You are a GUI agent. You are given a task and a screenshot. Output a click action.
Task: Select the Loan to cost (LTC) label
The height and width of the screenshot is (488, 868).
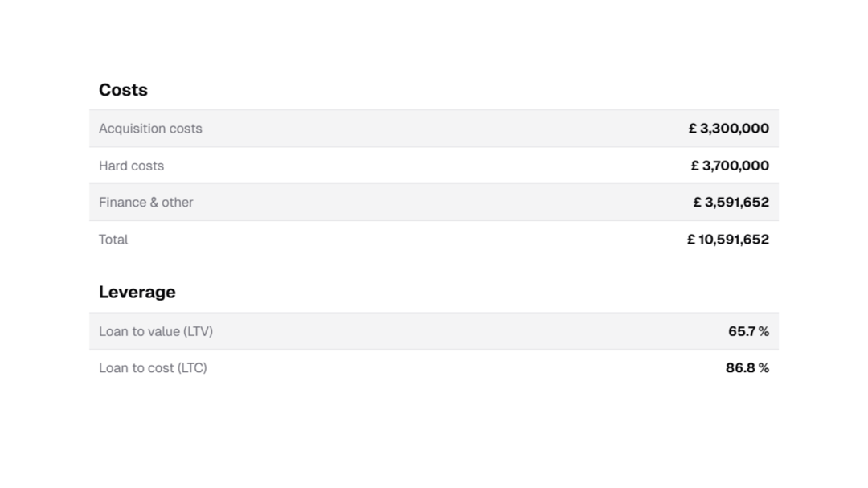point(153,367)
